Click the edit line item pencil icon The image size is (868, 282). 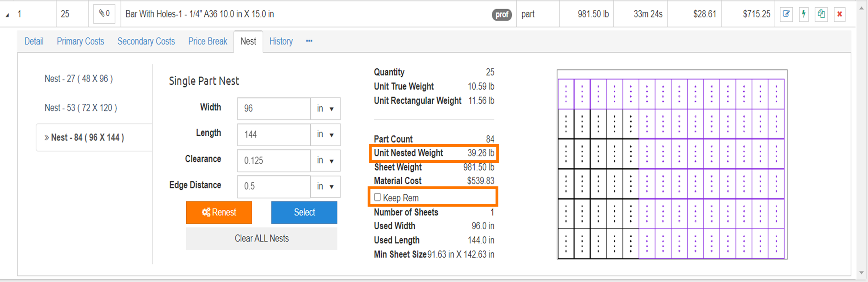(786, 14)
